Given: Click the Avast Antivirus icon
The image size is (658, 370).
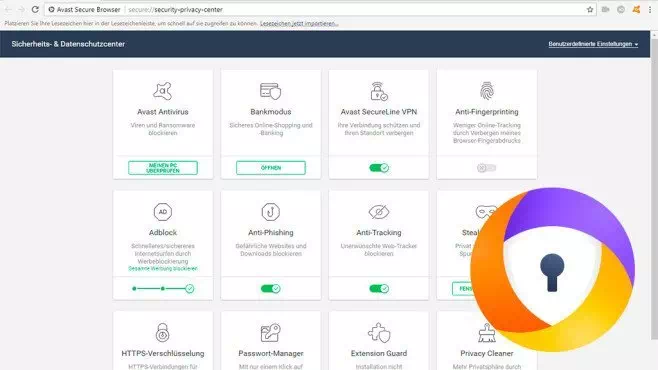Looking at the screenshot, I should [x=163, y=91].
